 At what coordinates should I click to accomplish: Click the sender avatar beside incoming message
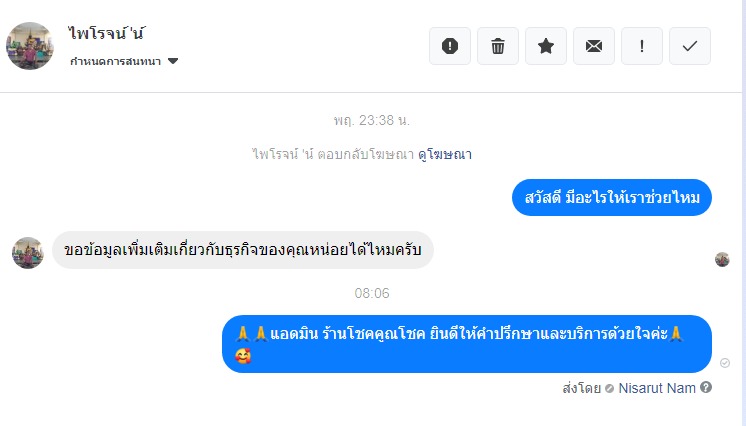pyautogui.click(x=28, y=253)
